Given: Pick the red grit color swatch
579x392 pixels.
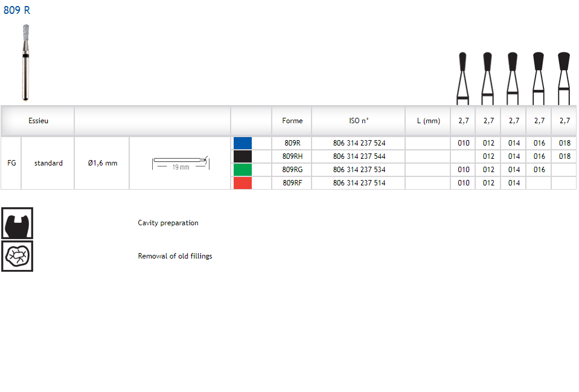Looking at the screenshot, I should (x=243, y=183).
